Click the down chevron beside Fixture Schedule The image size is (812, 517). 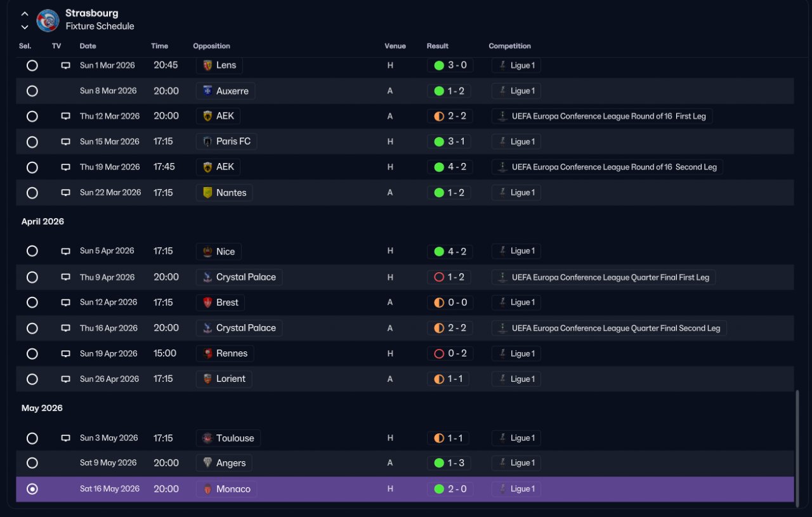25,27
